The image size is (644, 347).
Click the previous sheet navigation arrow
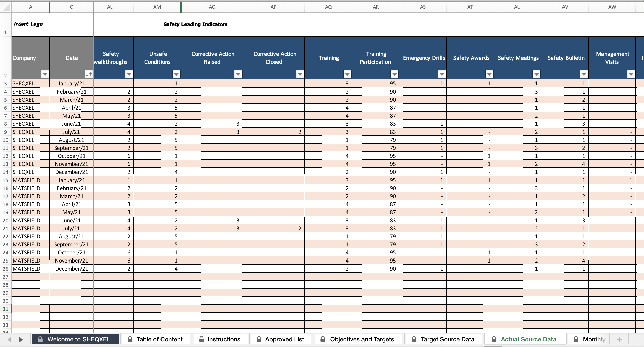[9, 340]
